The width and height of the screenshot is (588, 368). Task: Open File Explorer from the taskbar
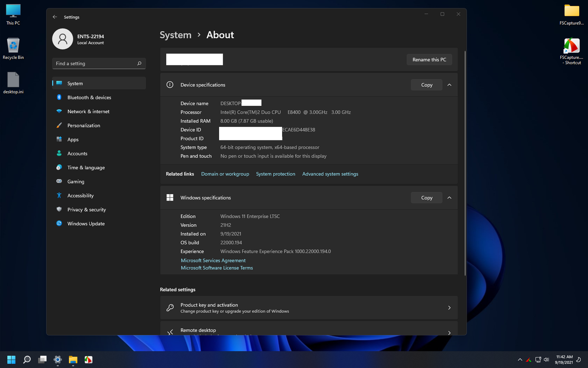coord(73,359)
